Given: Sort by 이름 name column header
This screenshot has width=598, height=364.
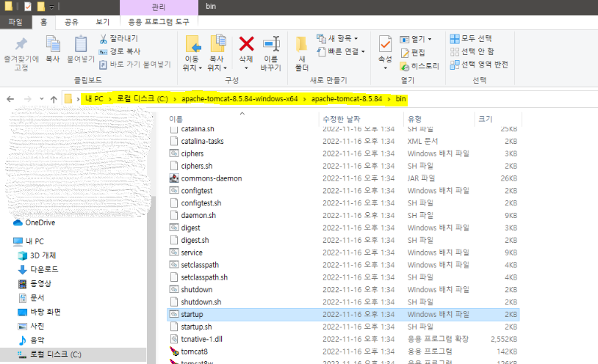Looking at the screenshot, I should (x=242, y=119).
